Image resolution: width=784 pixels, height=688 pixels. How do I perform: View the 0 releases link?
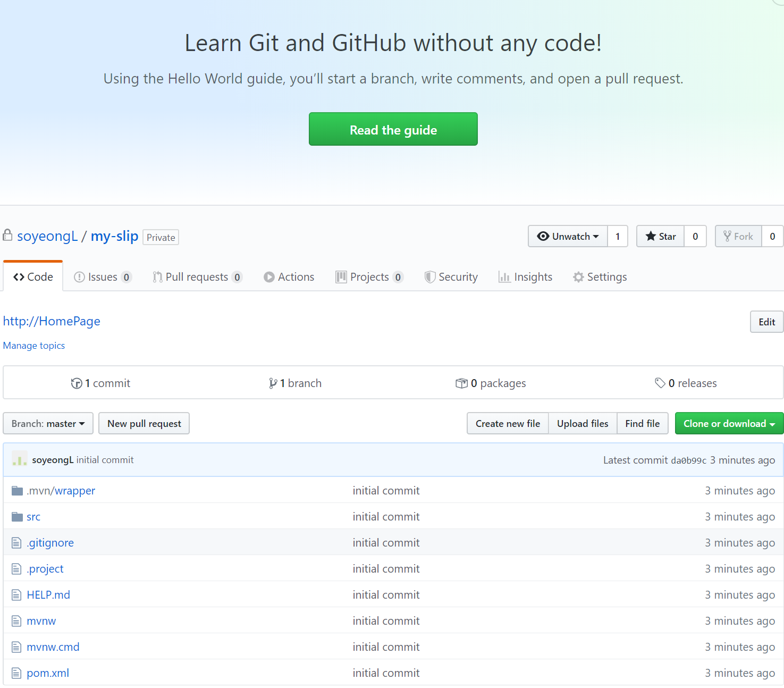pyautogui.click(x=686, y=383)
